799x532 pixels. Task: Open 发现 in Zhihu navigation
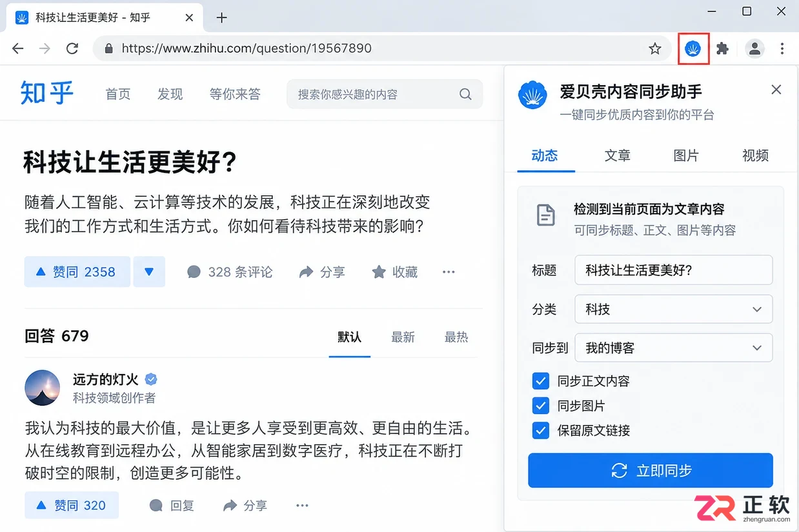170,94
